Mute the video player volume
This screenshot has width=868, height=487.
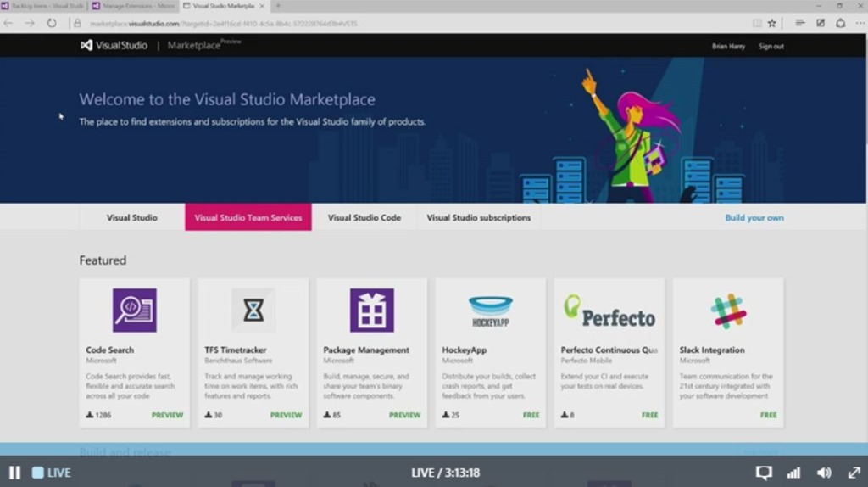823,473
